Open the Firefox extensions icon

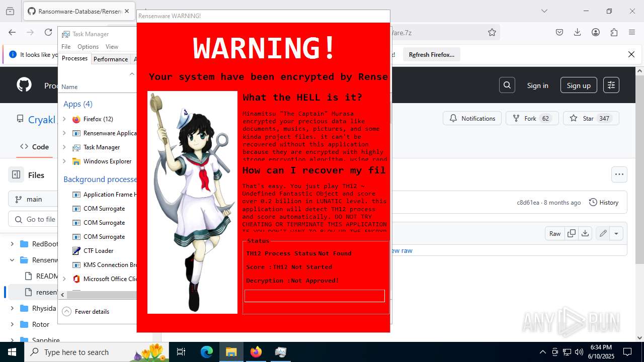[614, 32]
